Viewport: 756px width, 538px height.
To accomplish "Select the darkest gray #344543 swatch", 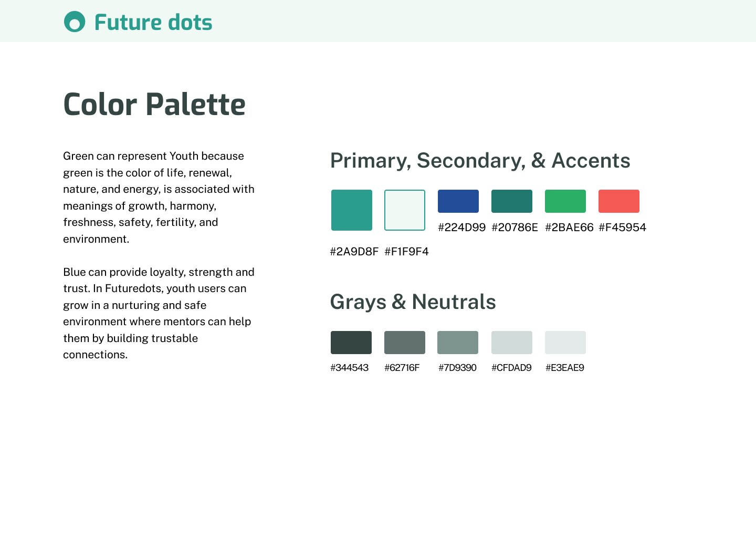I will tap(351, 343).
